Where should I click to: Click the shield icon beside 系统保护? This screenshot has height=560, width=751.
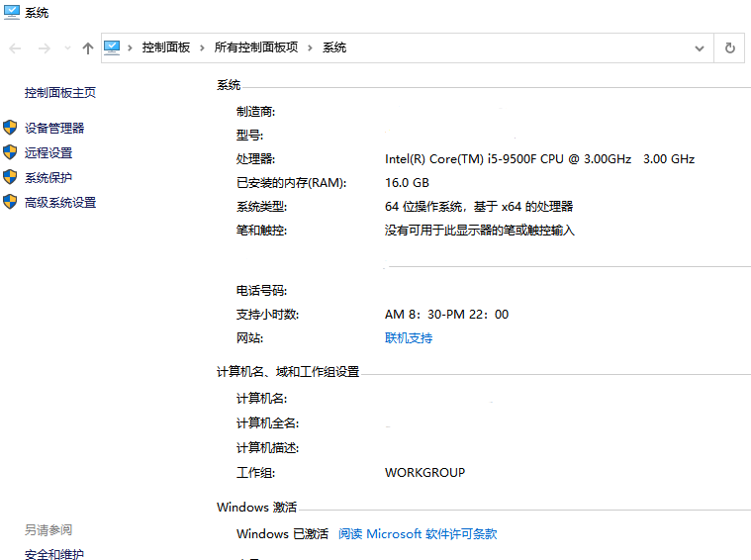pyautogui.click(x=10, y=177)
